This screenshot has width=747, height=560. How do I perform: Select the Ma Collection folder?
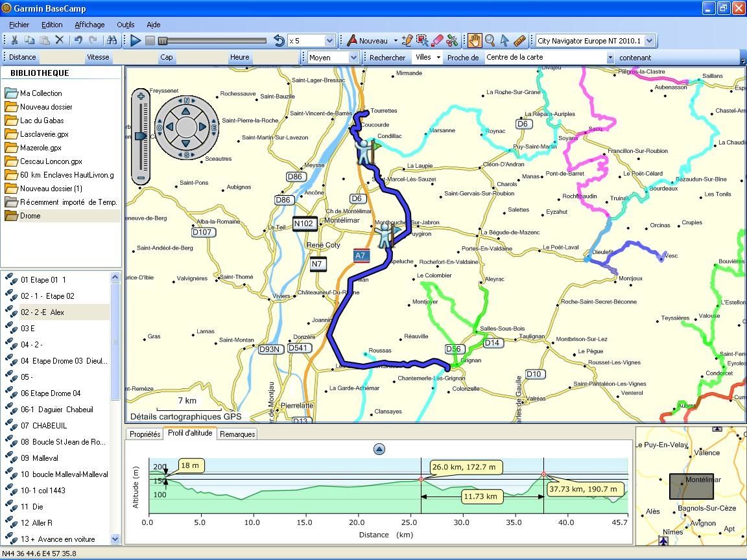(41, 93)
